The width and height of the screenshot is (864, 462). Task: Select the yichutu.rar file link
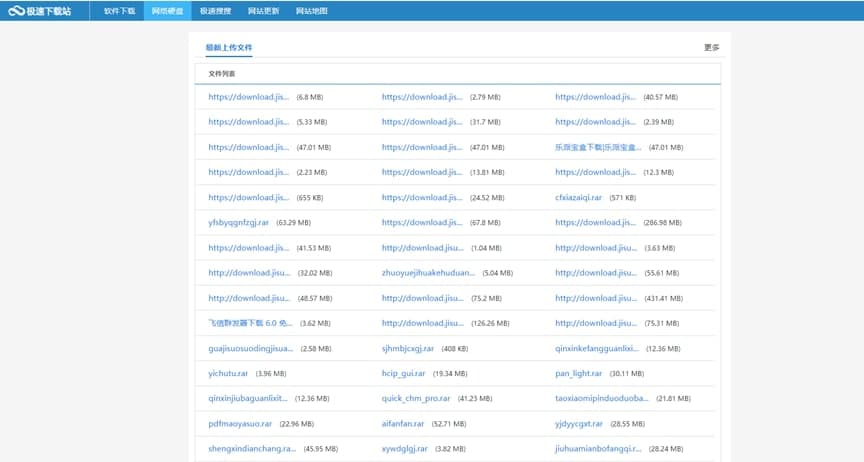tap(228, 373)
